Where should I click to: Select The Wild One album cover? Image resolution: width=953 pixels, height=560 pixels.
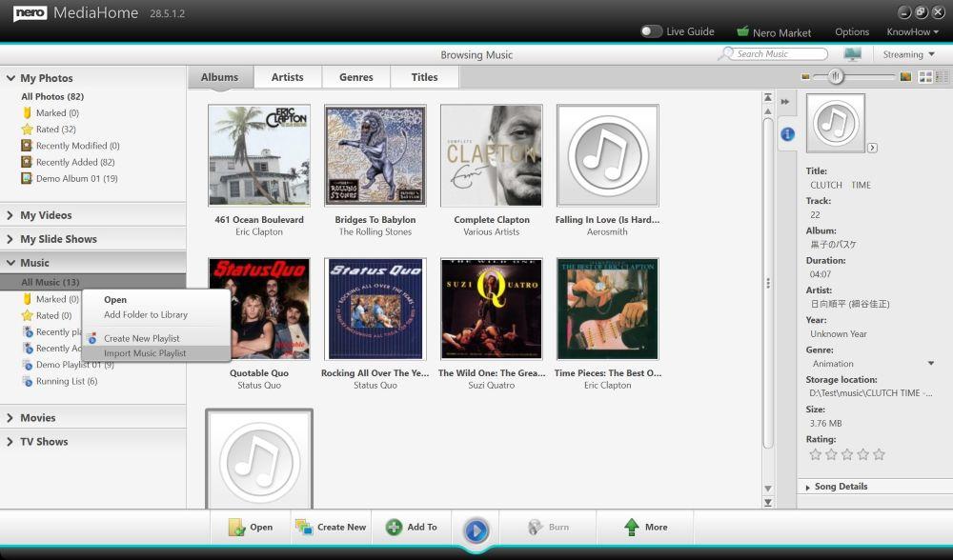(x=491, y=309)
